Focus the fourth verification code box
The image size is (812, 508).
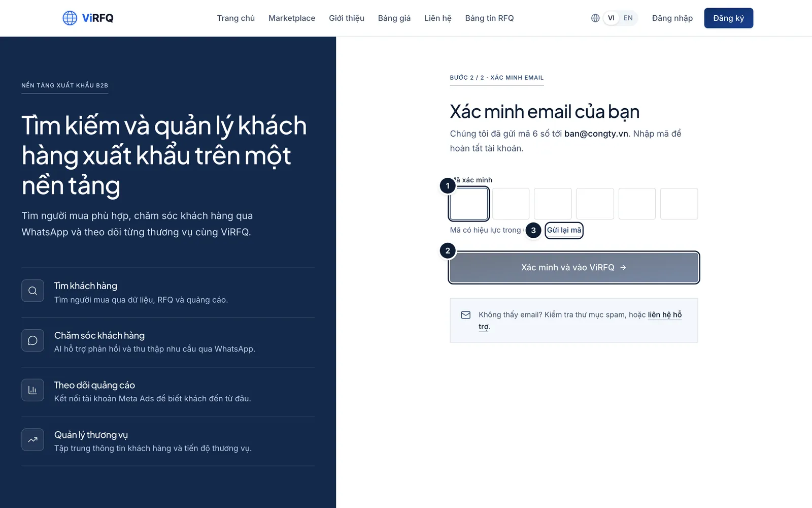coord(595,204)
